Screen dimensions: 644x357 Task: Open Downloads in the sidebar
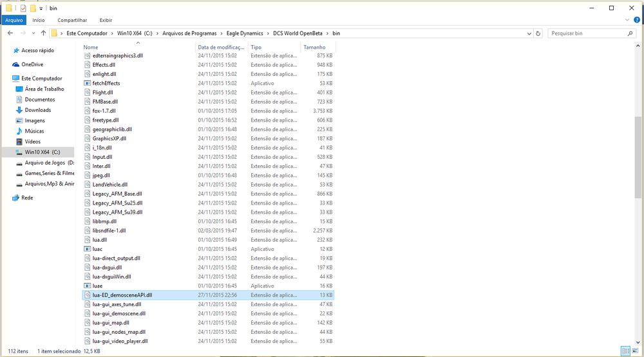click(x=38, y=110)
